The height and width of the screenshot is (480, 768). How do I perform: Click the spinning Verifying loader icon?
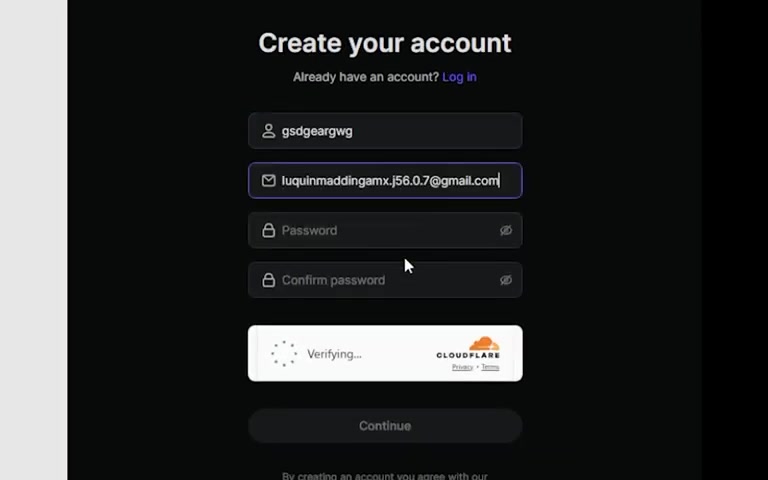pos(284,354)
